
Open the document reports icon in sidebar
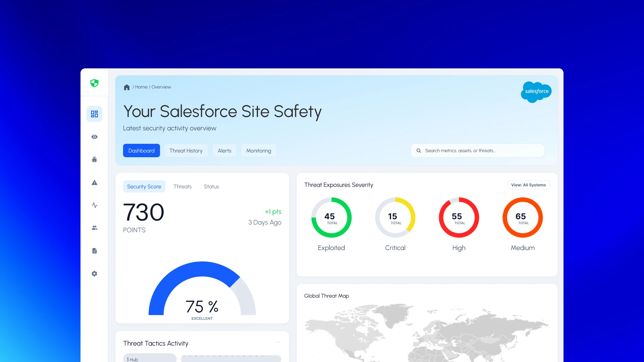click(94, 251)
